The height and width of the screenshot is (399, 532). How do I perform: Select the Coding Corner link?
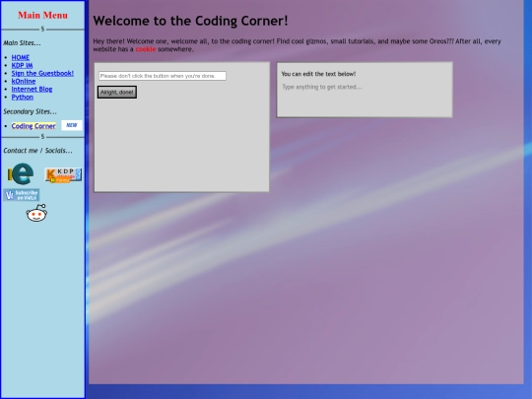click(33, 126)
